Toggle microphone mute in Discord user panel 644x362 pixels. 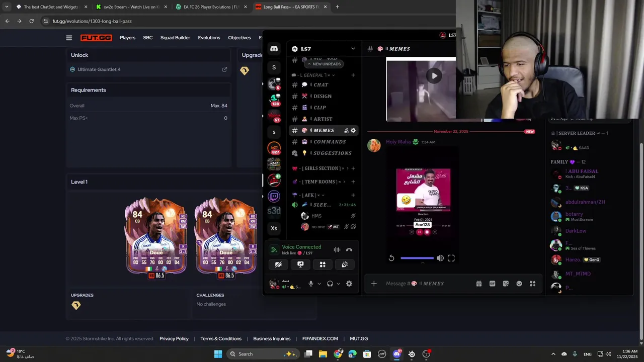coord(311,284)
